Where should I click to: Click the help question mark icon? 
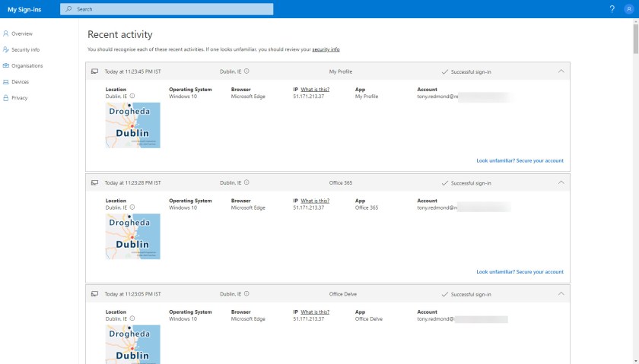tap(612, 9)
